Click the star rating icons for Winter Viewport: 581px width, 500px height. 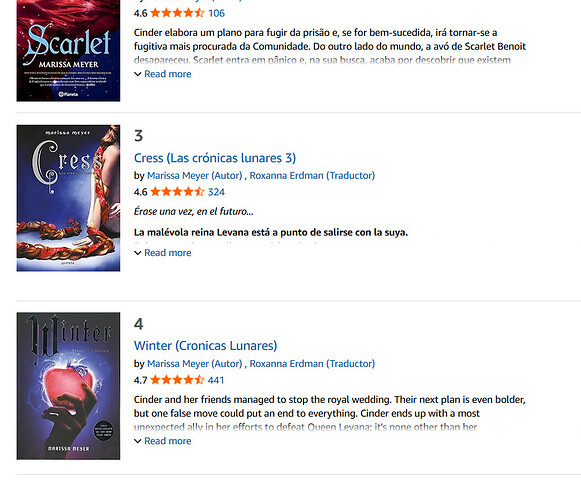point(177,380)
